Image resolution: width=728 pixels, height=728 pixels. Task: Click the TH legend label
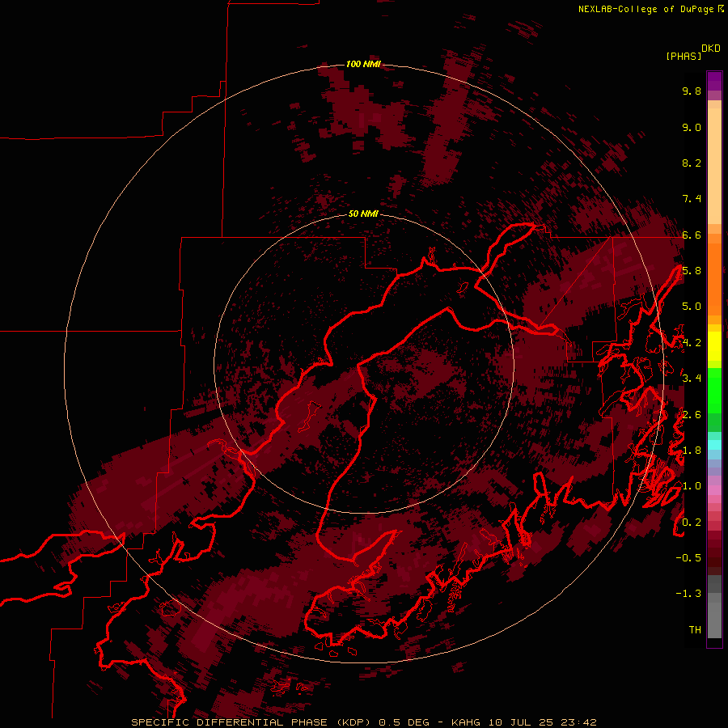[695, 630]
